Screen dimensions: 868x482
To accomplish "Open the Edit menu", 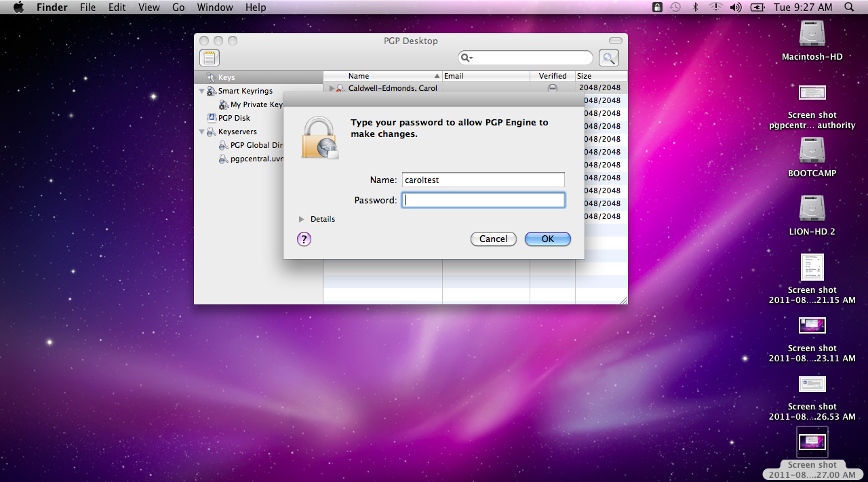I will coord(117,7).
